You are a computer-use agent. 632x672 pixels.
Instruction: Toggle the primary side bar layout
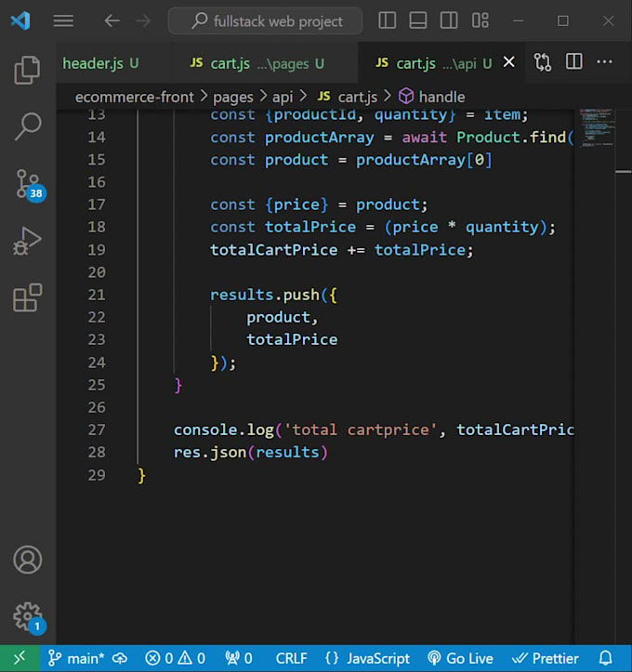tap(388, 20)
